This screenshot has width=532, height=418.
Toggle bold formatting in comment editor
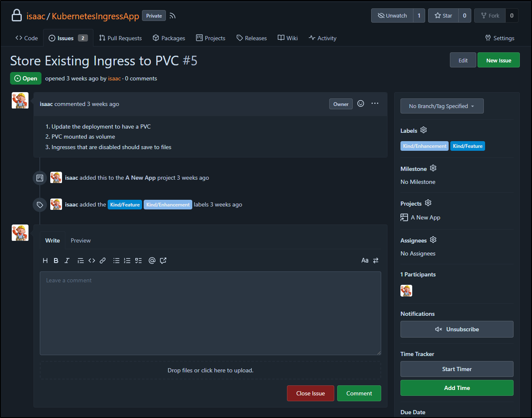click(x=56, y=261)
